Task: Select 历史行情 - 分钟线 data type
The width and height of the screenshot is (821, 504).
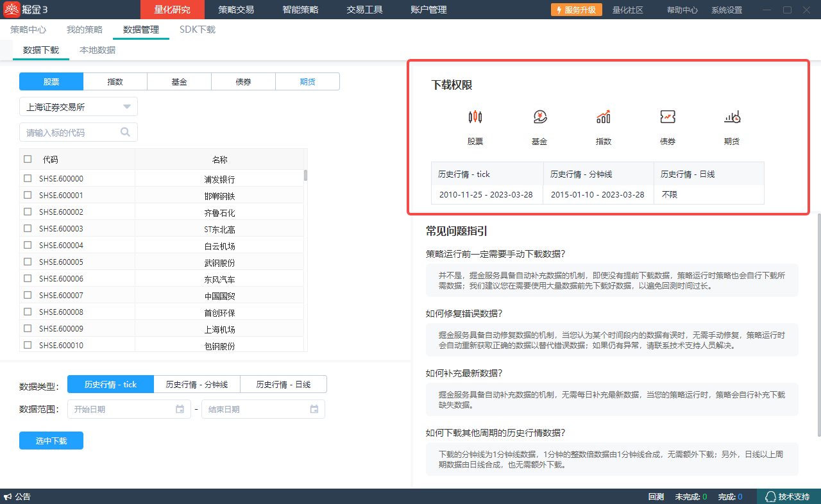Action: 197,384
